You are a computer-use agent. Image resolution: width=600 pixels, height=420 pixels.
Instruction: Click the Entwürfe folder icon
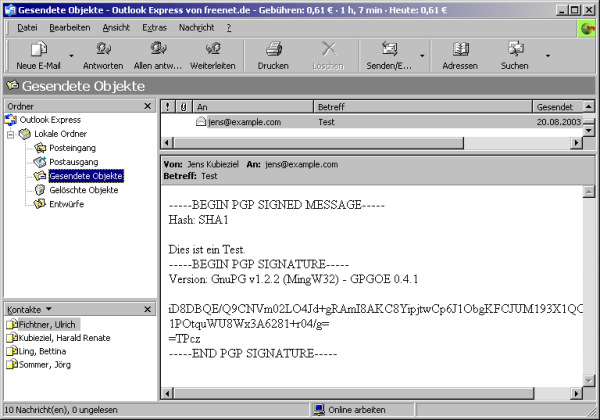click(40, 204)
